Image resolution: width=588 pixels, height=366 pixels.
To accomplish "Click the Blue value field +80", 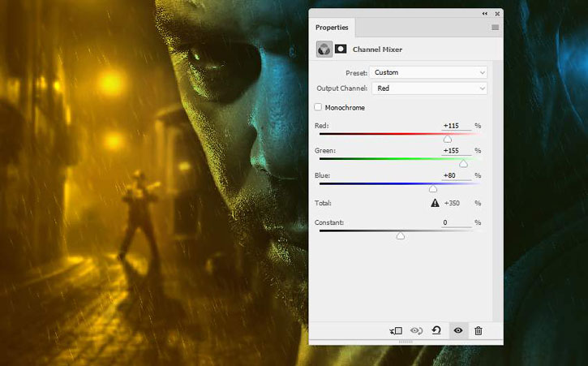I will (456, 175).
